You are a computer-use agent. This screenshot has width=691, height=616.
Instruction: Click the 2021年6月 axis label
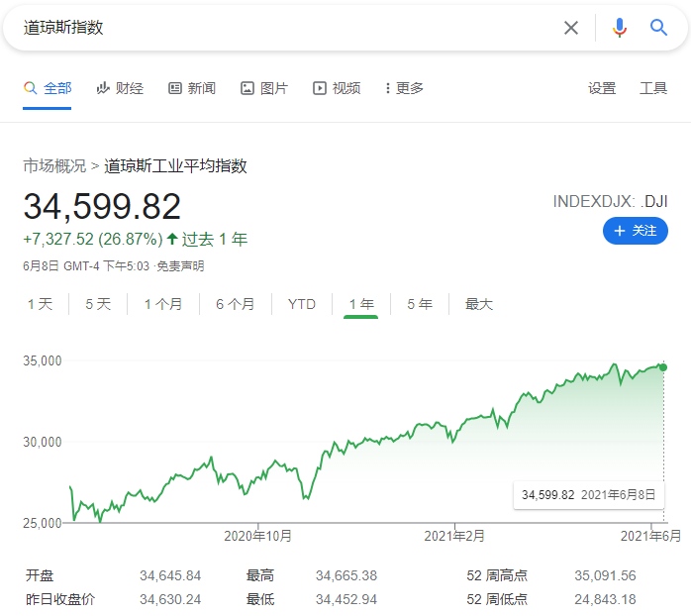tap(650, 536)
